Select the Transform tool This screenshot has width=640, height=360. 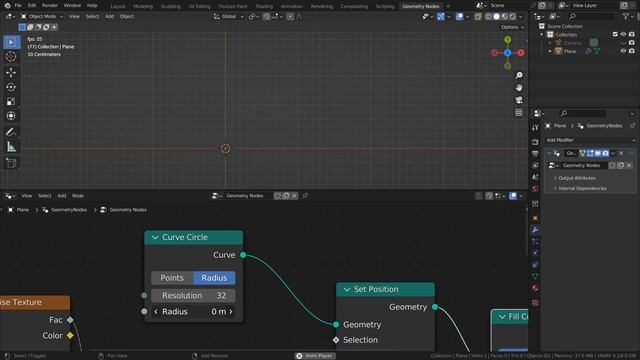(11, 116)
